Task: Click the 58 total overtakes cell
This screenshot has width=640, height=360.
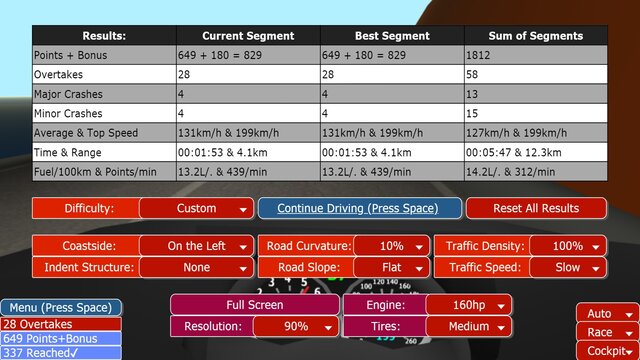Action: coord(536,74)
